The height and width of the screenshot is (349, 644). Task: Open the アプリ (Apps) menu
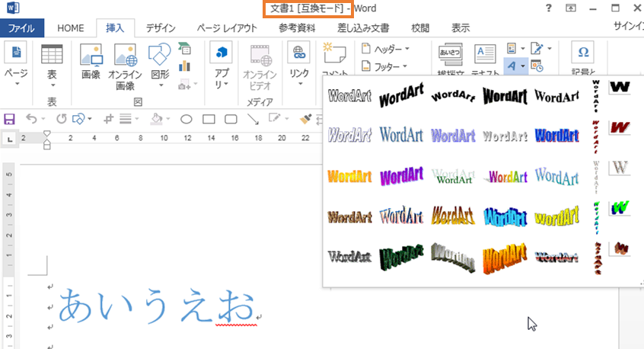tap(221, 65)
